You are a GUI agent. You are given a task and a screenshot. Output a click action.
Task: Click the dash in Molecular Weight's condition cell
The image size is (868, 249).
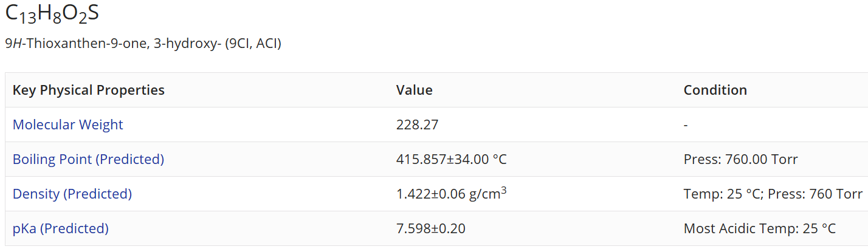[x=686, y=124]
